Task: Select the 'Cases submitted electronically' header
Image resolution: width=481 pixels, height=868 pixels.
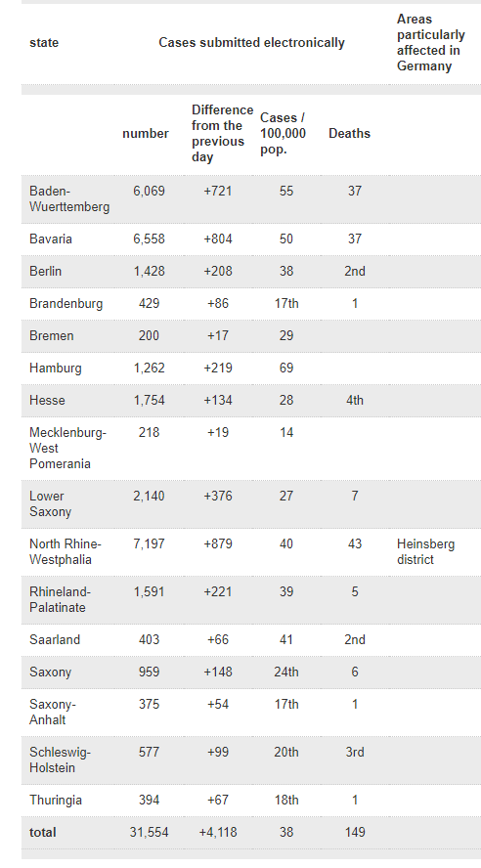Action: point(251,43)
